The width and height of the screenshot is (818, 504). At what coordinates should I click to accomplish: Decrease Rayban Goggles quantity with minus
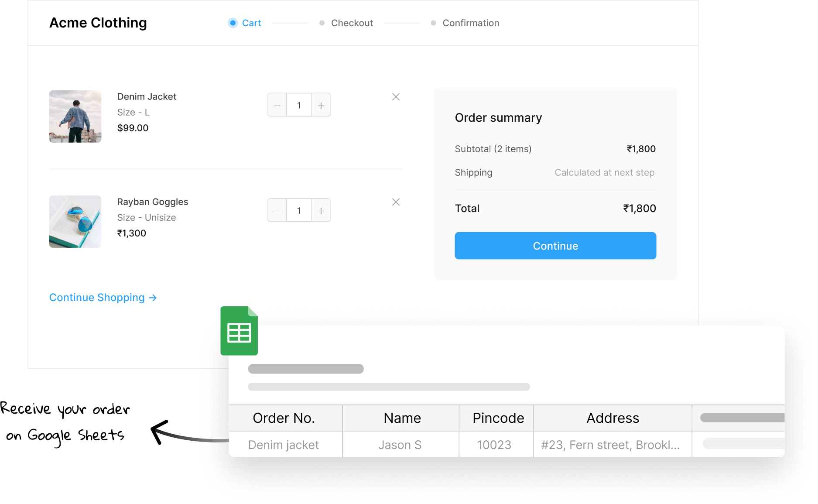277,210
